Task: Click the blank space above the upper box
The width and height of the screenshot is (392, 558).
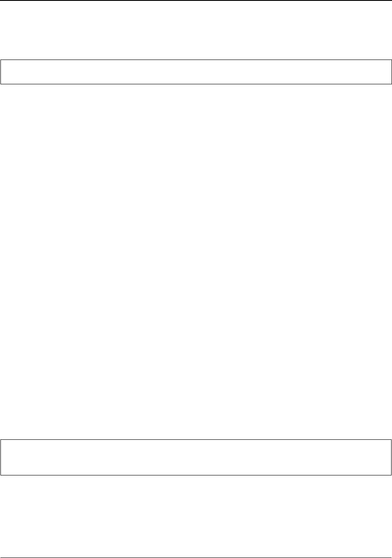Action: click(196, 30)
